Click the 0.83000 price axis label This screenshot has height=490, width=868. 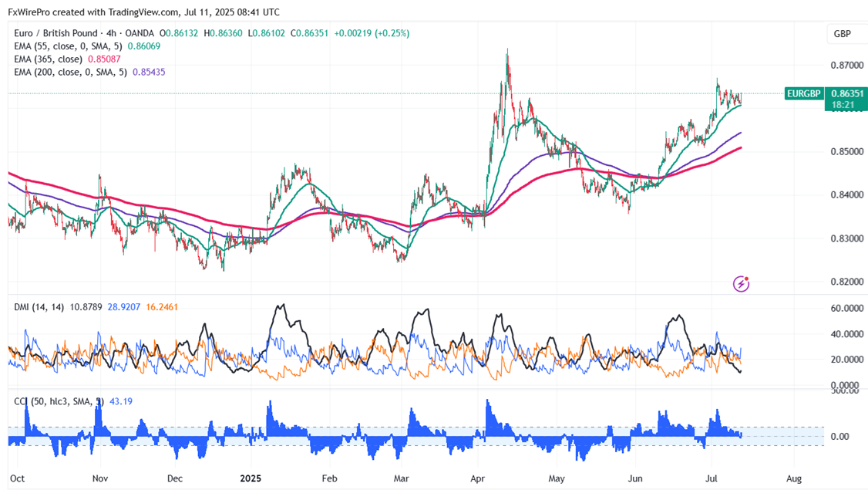(x=847, y=238)
